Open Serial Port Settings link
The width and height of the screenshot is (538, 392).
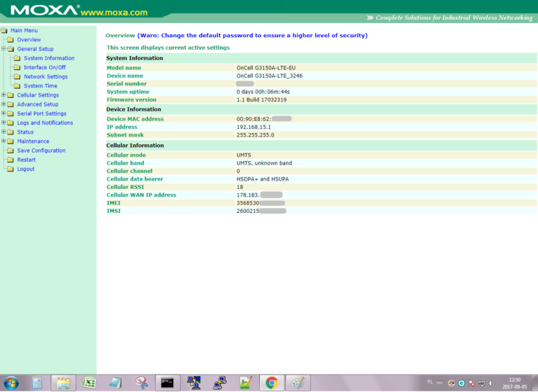pyautogui.click(x=41, y=113)
